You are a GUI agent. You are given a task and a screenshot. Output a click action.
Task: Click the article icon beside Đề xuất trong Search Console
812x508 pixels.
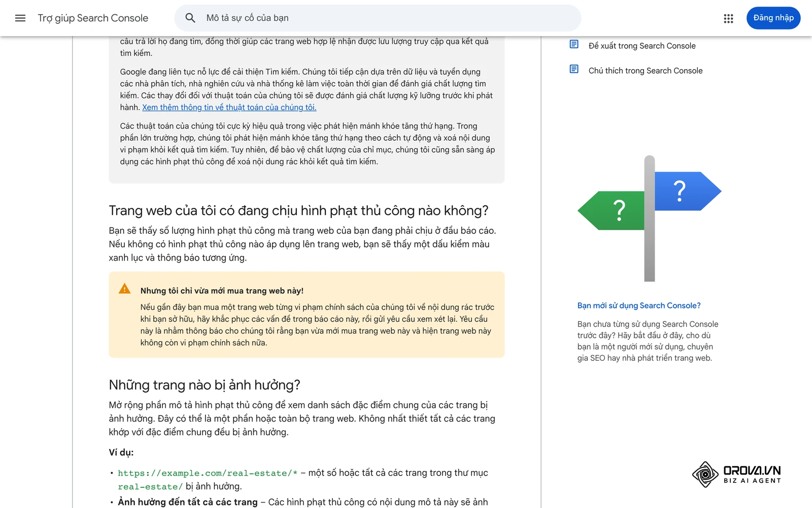click(x=574, y=45)
